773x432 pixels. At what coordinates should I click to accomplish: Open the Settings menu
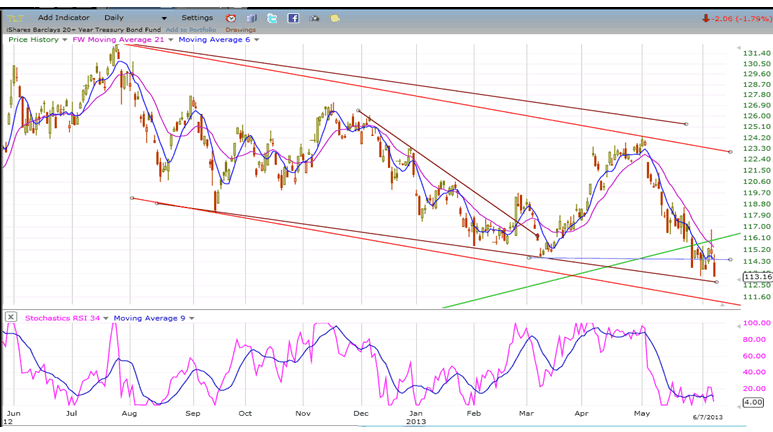click(x=197, y=18)
